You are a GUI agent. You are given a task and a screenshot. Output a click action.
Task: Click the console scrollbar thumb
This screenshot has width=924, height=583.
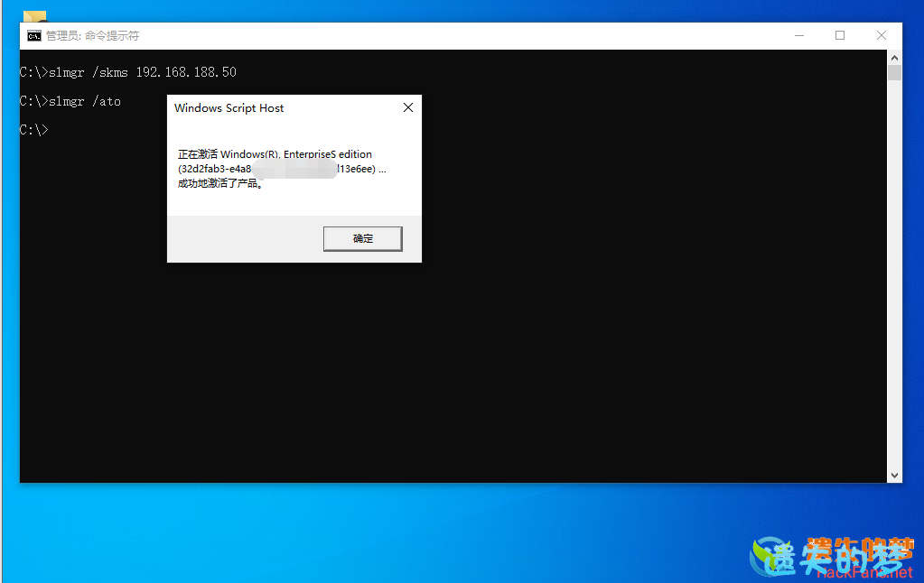(x=894, y=72)
